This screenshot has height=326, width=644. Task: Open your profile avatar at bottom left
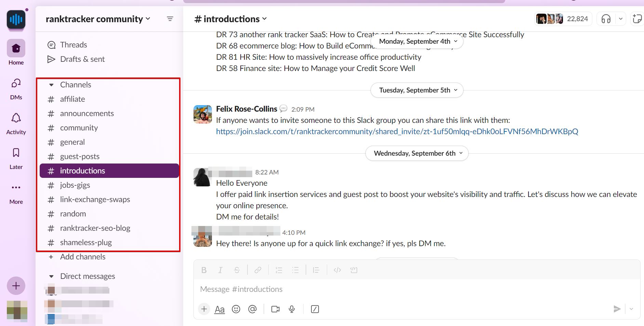click(17, 311)
